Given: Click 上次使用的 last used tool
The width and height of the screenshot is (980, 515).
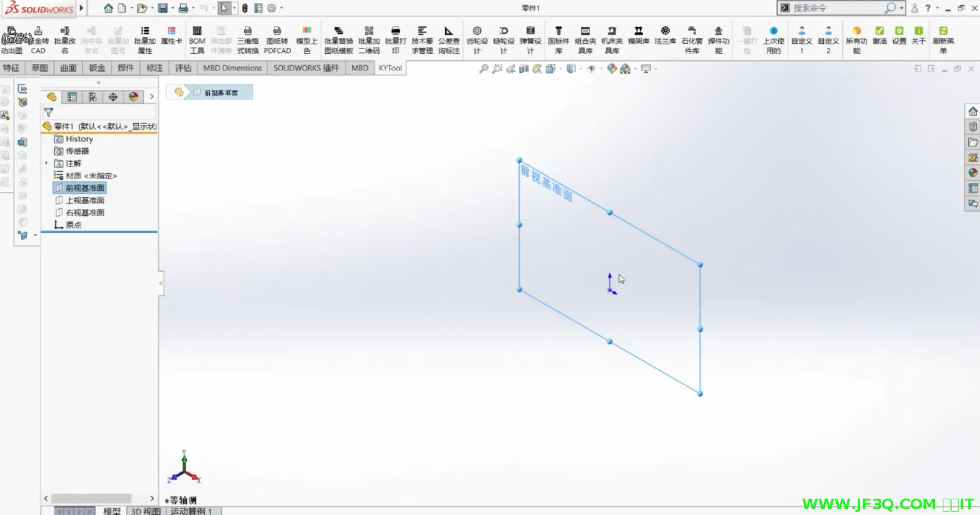Looking at the screenshot, I should pyautogui.click(x=773, y=40).
